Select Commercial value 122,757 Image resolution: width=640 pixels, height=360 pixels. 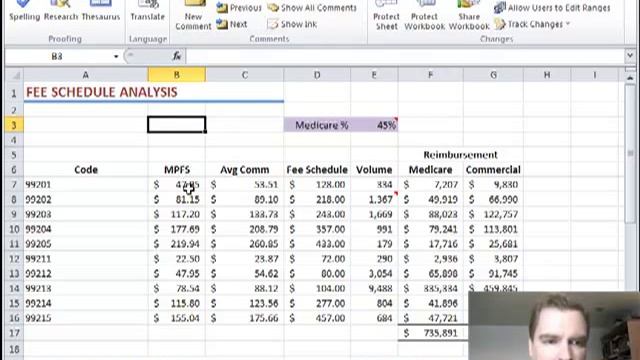coord(493,214)
